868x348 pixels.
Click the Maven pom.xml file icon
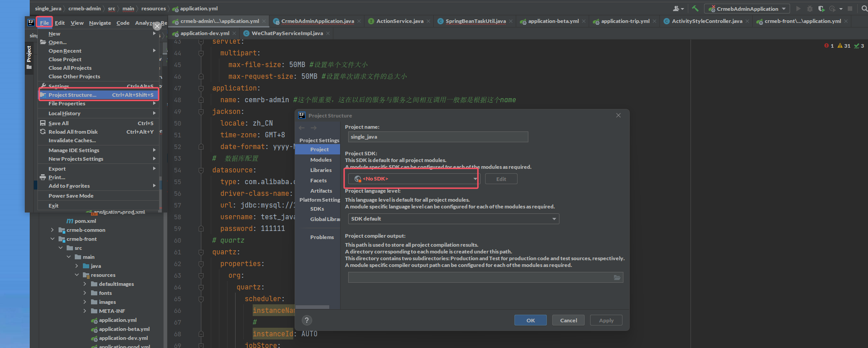click(70, 221)
